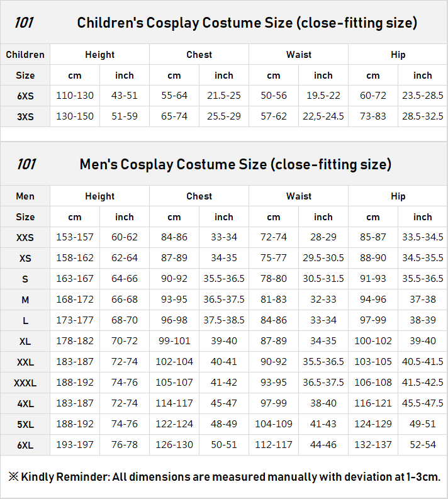Select the Waist header in Men's table
The width and height of the screenshot is (448, 499).
(298, 196)
